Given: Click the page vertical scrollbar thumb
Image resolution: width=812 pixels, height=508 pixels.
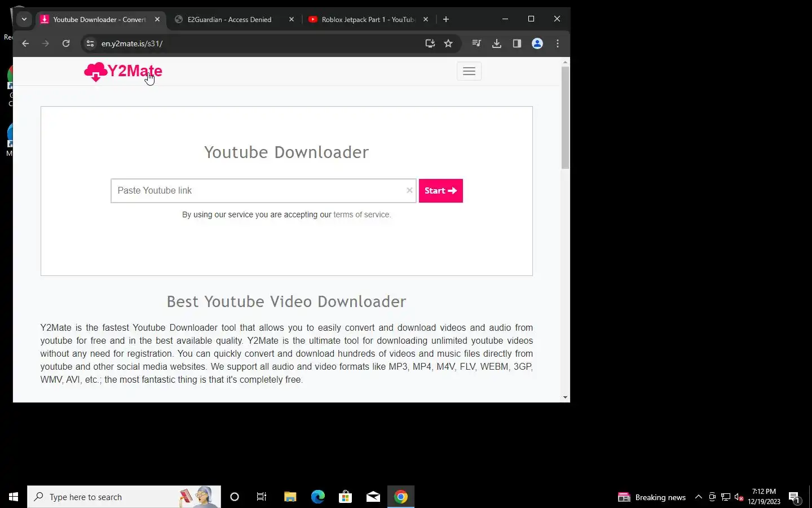Looking at the screenshot, I should coord(565,118).
